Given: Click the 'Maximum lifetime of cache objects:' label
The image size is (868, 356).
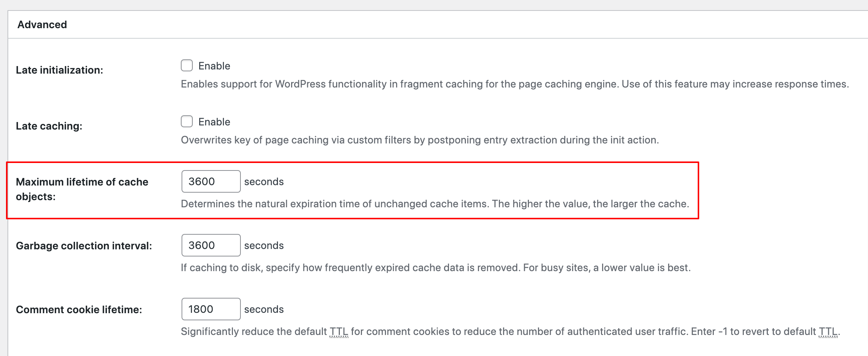Looking at the screenshot, I should click(x=82, y=189).
